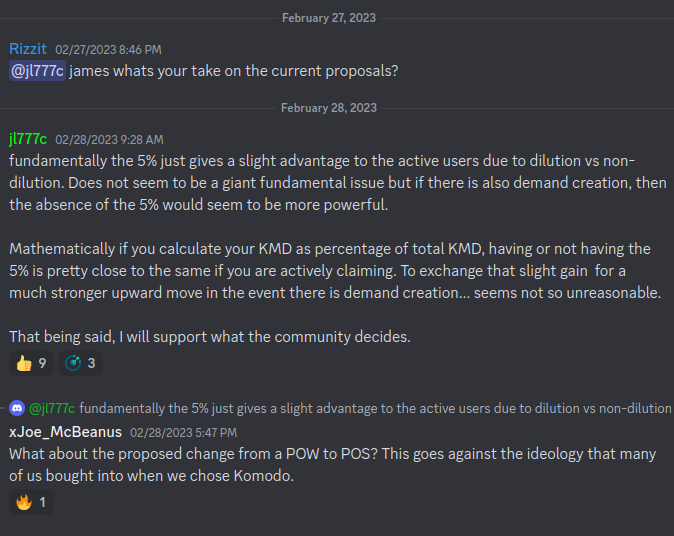The height and width of the screenshot is (536, 674).
Task: Click the 02/27/2023 8:46 PM timestamp
Action: (108, 50)
